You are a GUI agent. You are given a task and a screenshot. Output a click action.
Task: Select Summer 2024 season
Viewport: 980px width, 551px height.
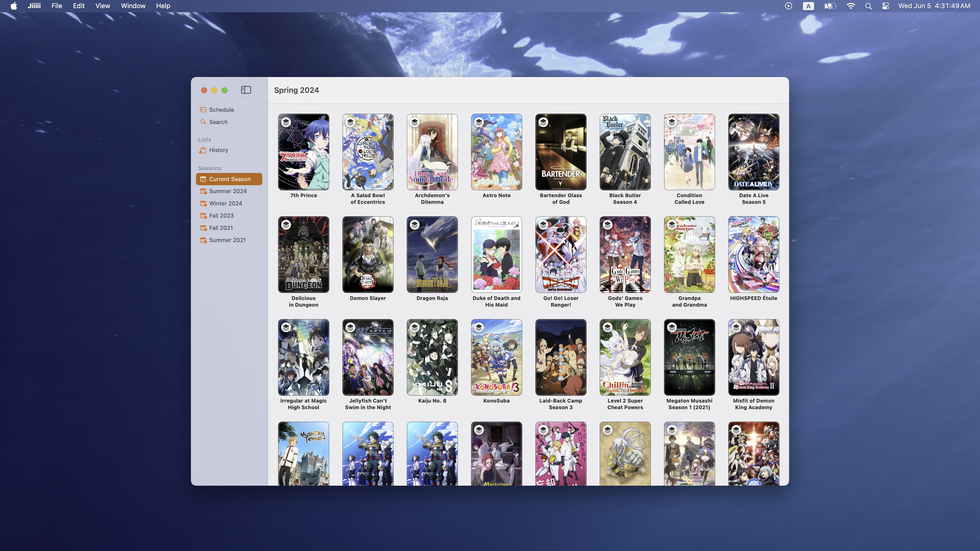click(x=227, y=191)
